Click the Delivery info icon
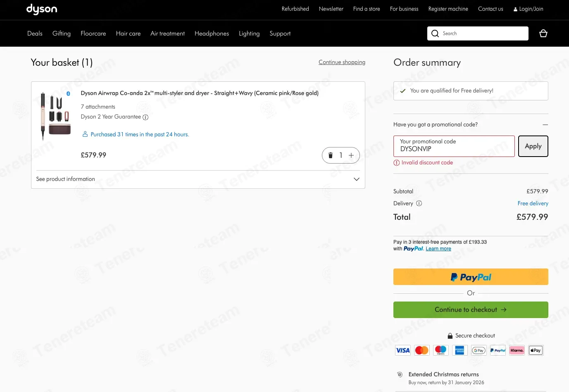This screenshot has width=569, height=392. pyautogui.click(x=419, y=203)
